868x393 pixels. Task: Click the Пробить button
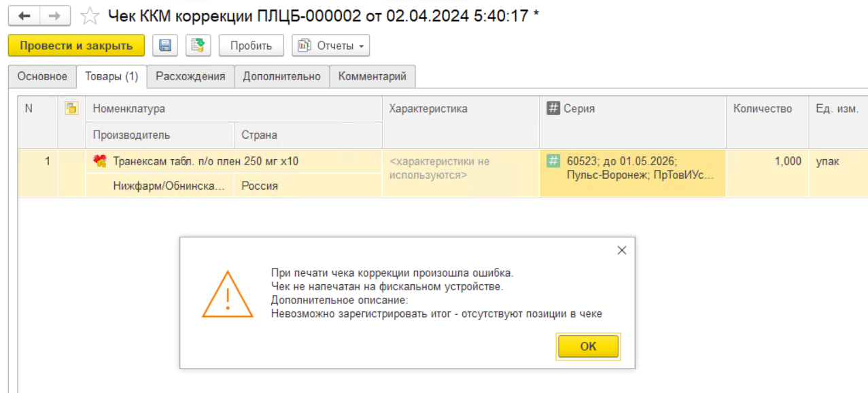coord(251,46)
